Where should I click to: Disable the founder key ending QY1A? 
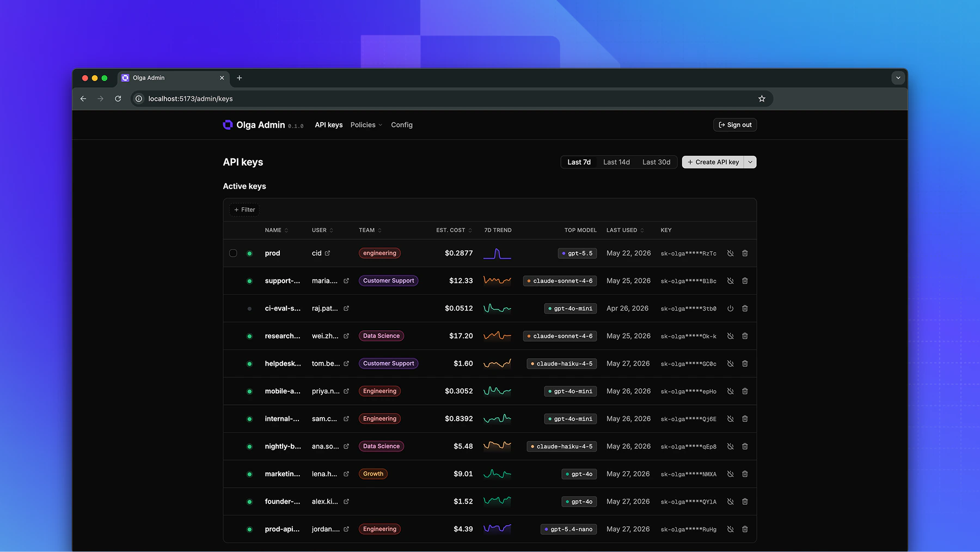click(730, 501)
